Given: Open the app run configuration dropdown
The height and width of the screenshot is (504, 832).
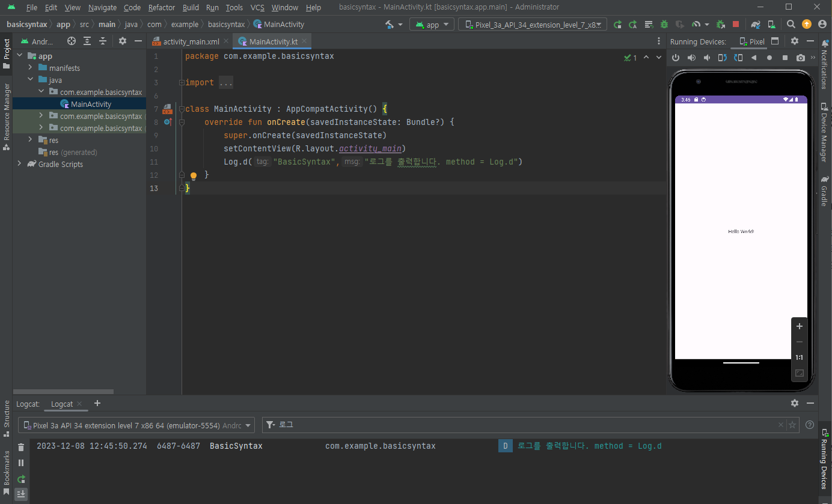Looking at the screenshot, I should (x=432, y=25).
